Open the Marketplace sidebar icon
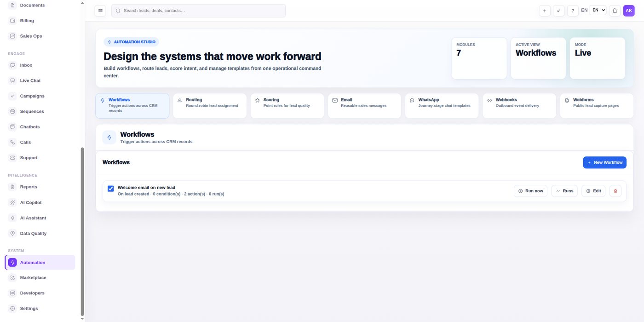 tap(12, 278)
